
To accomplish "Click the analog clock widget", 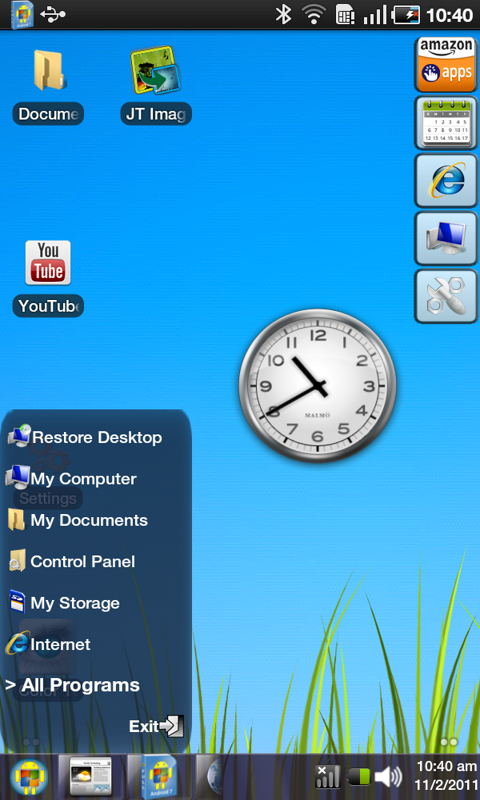I will tap(317, 385).
